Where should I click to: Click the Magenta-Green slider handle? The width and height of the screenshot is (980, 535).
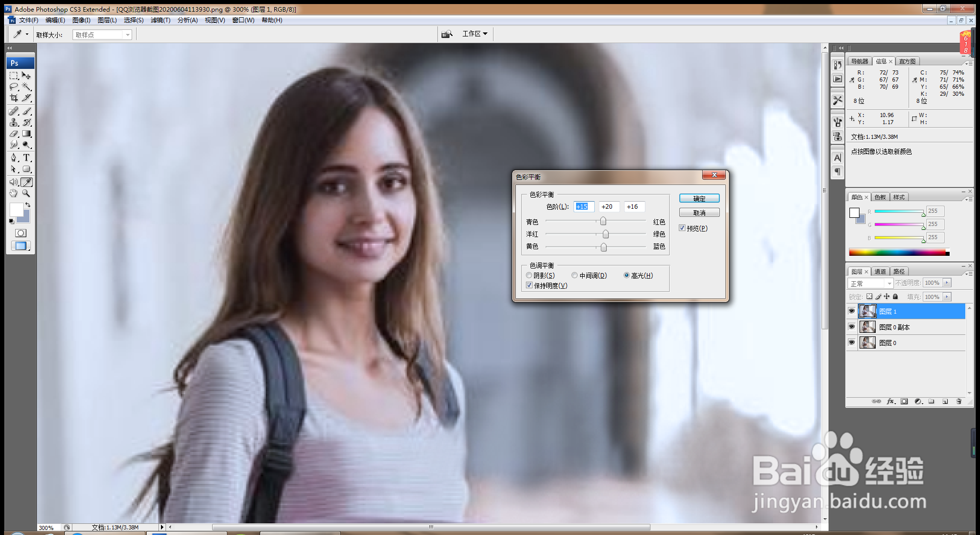pos(605,234)
